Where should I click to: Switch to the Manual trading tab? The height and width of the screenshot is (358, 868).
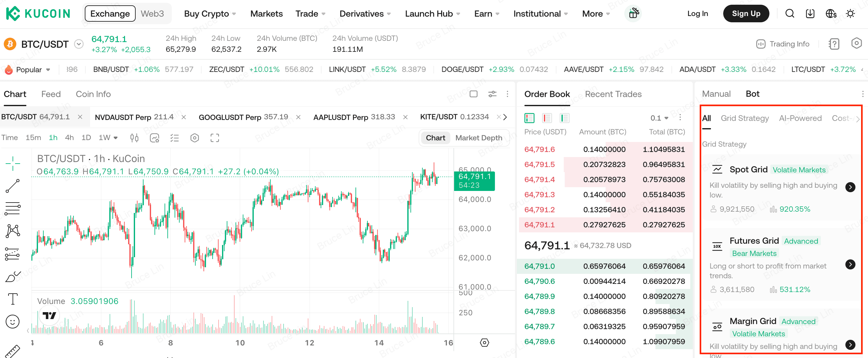[x=716, y=94]
